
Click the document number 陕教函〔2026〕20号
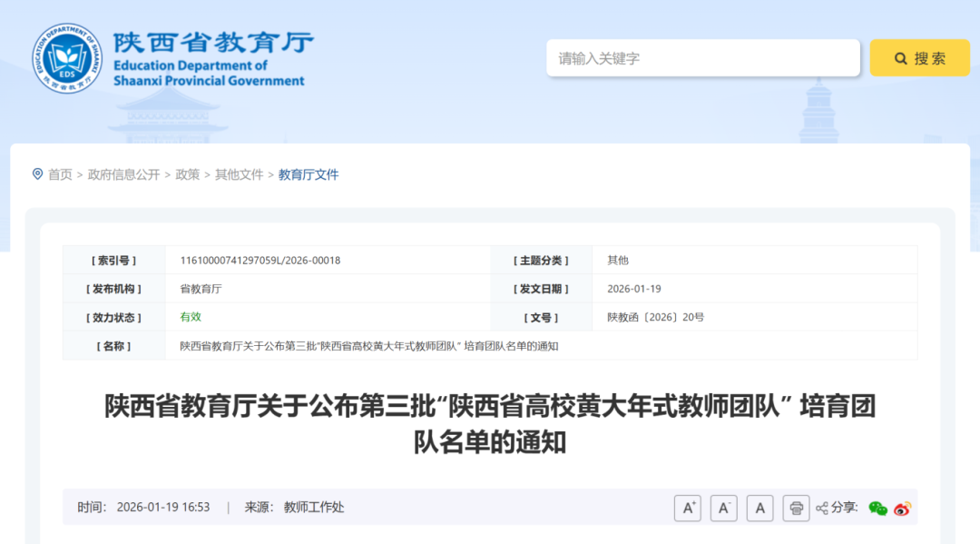coord(655,317)
